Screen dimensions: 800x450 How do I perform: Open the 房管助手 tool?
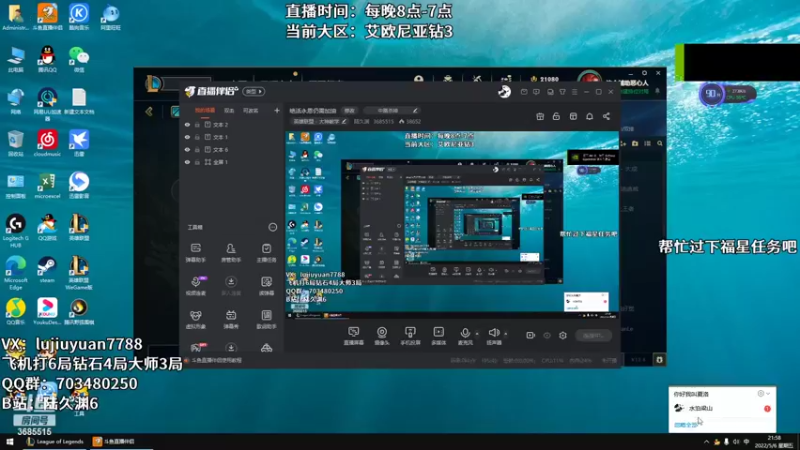[x=231, y=253]
